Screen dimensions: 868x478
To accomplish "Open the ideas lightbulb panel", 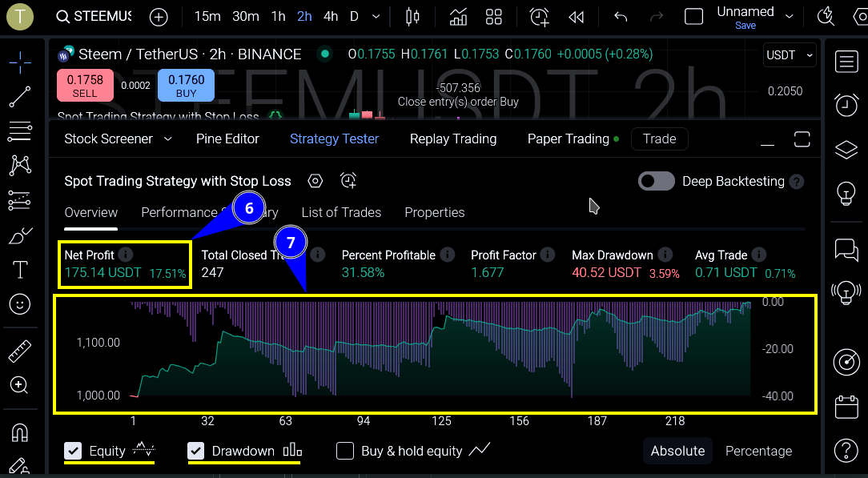I will point(846,195).
